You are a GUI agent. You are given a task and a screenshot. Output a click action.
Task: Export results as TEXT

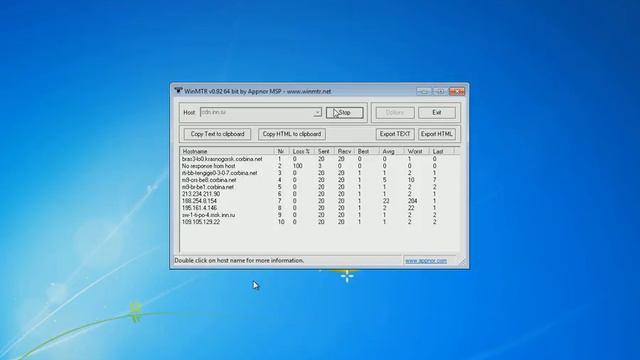tap(395, 134)
